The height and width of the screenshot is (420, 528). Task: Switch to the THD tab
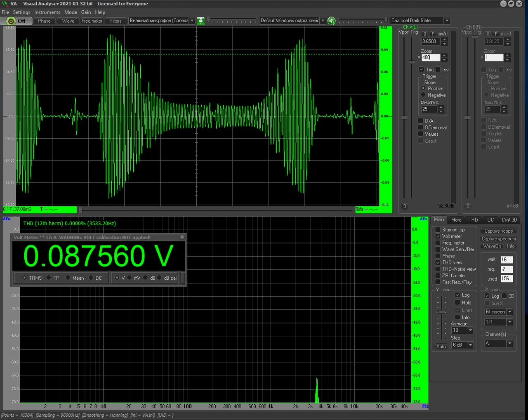point(473,220)
